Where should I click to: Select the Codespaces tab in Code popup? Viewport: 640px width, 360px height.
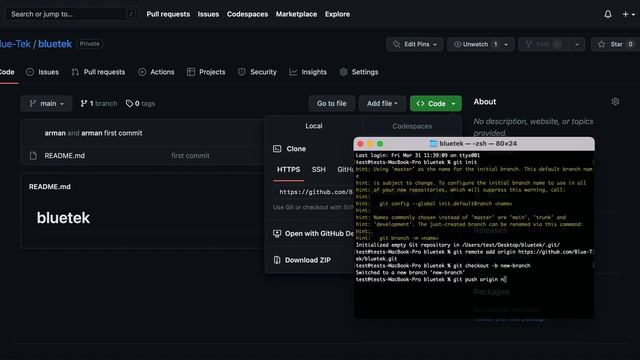click(x=412, y=126)
